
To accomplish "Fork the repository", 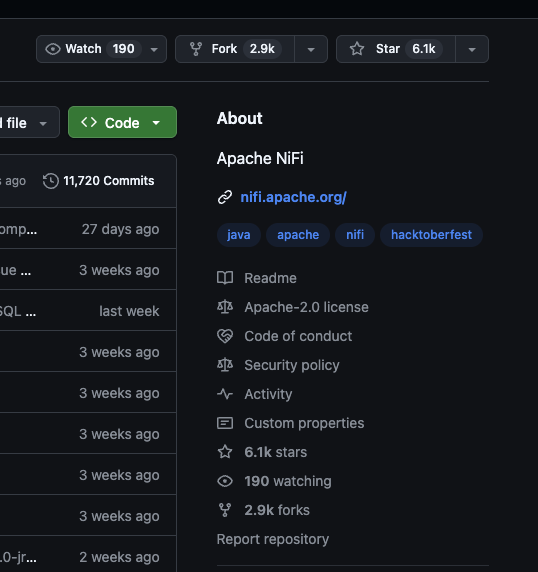I will (235, 49).
